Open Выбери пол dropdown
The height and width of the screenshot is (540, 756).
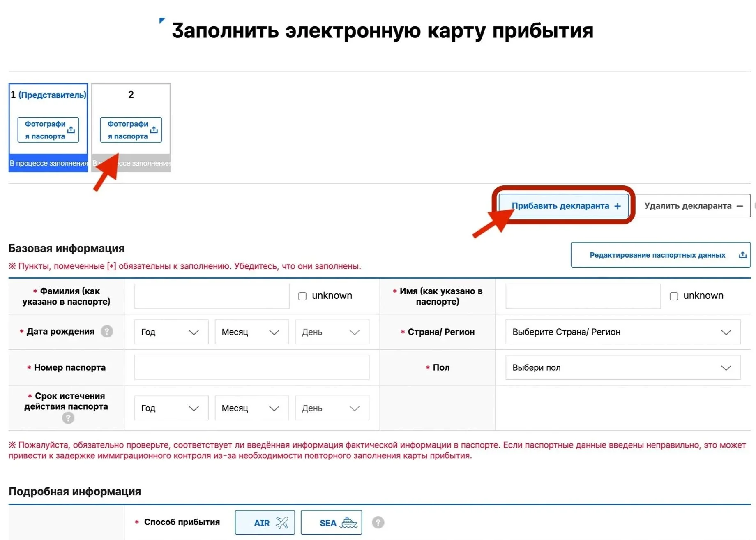pyautogui.click(x=623, y=367)
